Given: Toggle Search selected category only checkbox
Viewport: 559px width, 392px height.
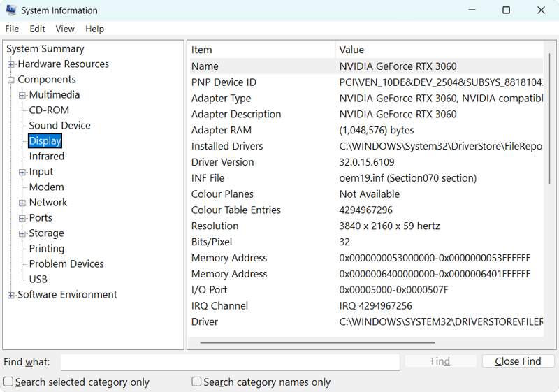Looking at the screenshot, I should click(x=8, y=382).
